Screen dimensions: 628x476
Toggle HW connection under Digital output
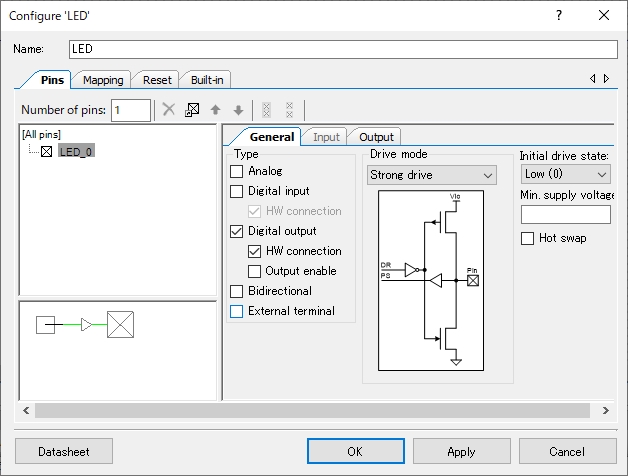coord(254,252)
